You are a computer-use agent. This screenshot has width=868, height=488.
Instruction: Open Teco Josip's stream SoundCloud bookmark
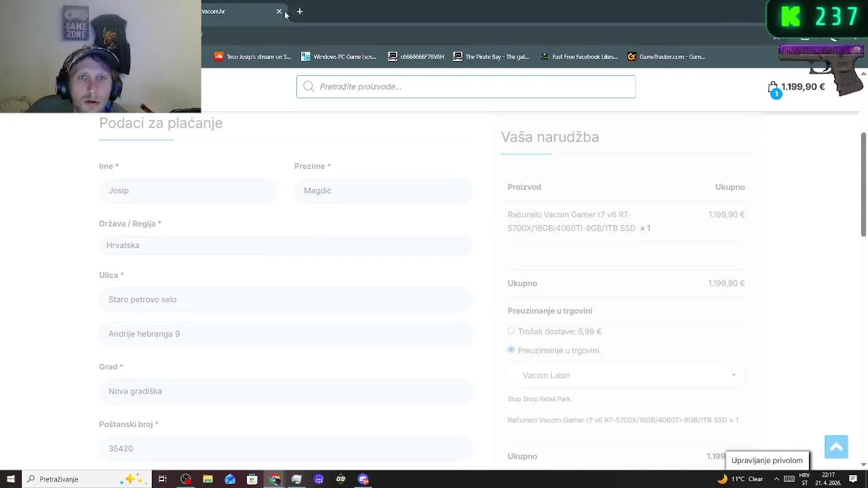[x=252, y=57]
